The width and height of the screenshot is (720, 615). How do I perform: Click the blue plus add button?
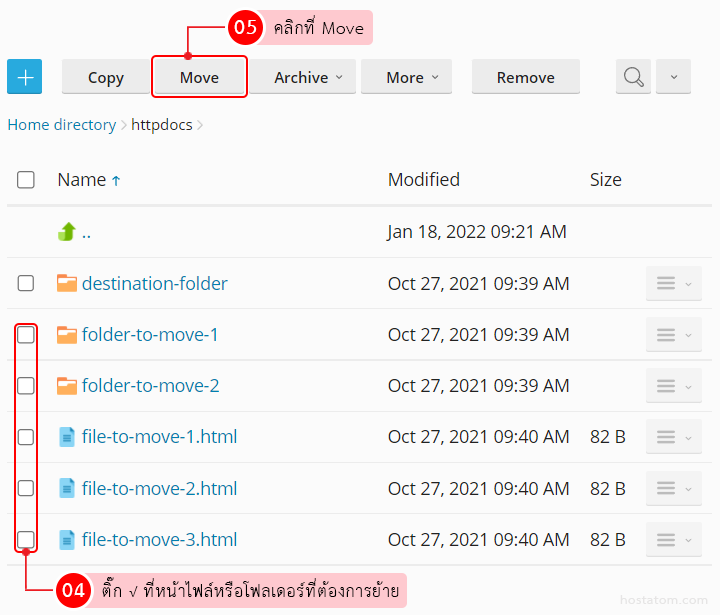25,77
